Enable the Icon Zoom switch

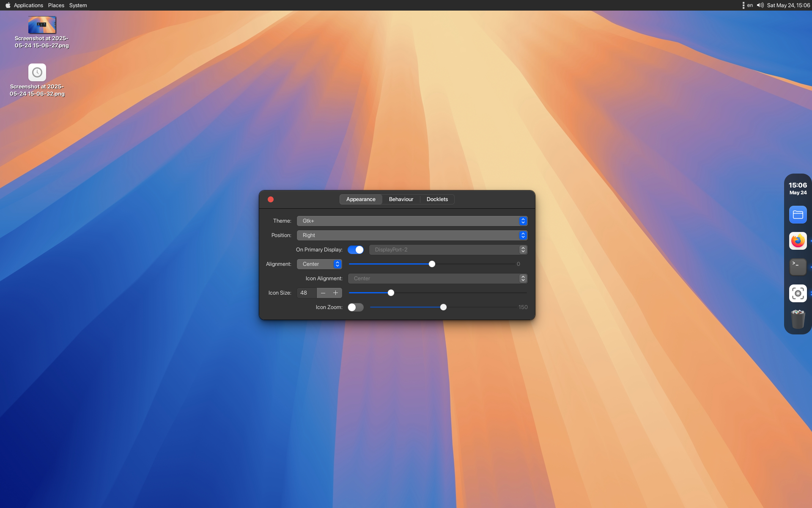point(355,307)
